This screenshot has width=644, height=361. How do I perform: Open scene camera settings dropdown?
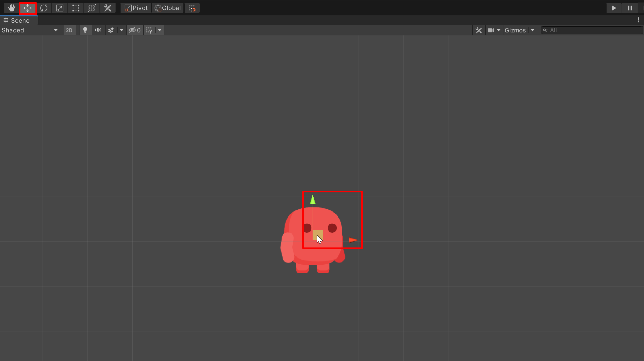click(x=494, y=30)
